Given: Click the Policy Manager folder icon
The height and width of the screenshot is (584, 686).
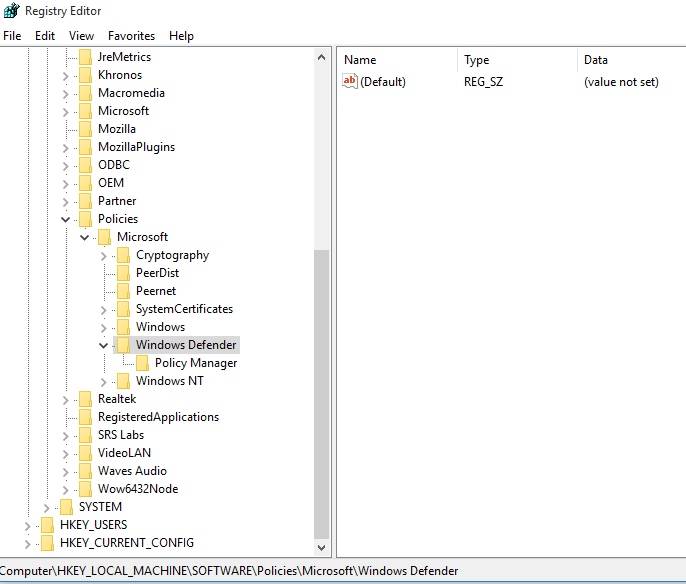Looking at the screenshot, I should pyautogui.click(x=143, y=363).
